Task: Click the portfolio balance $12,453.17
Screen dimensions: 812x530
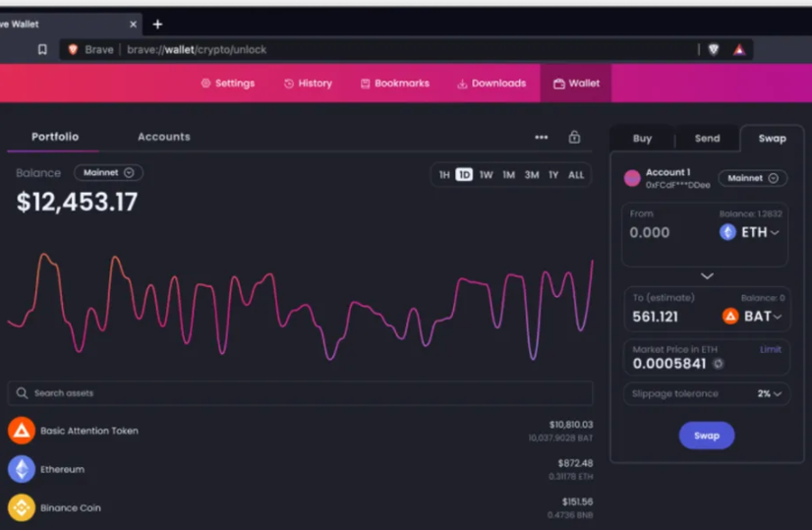Action: click(x=77, y=202)
